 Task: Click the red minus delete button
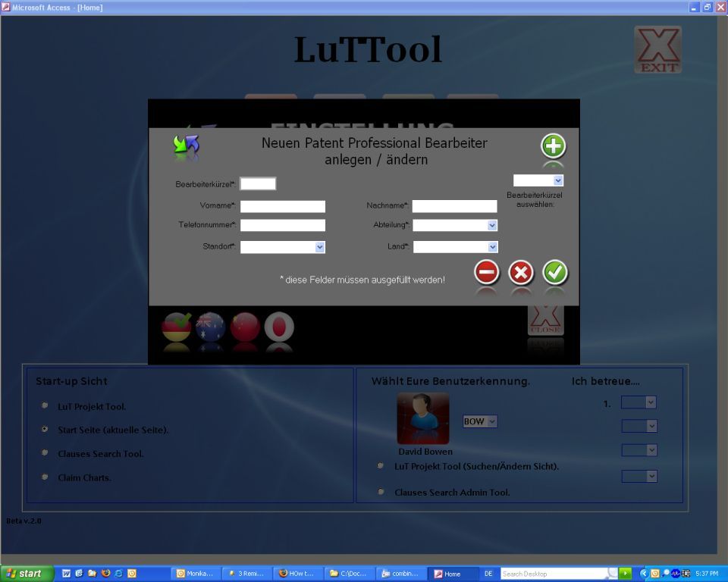(487, 272)
